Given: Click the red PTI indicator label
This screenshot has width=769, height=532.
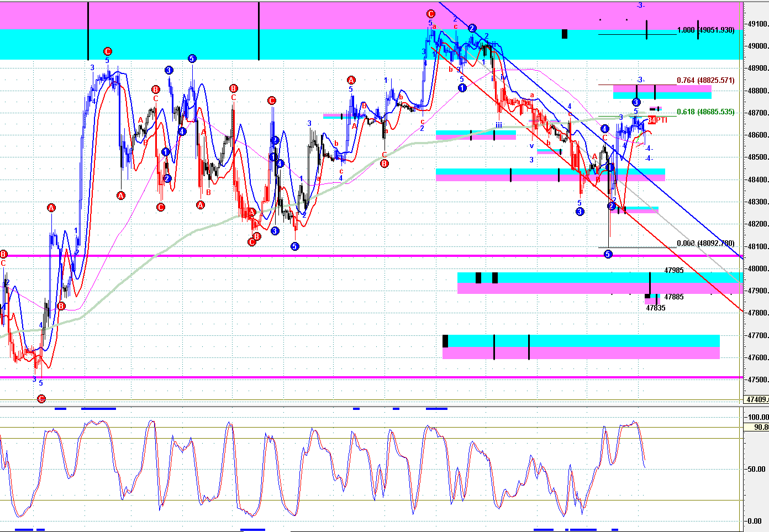Looking at the screenshot, I should tap(661, 120).
